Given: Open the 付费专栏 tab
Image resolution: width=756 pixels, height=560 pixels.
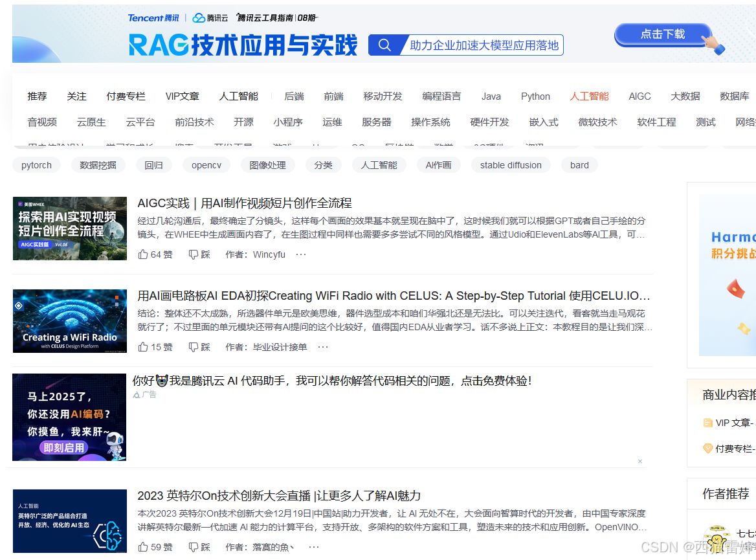Looking at the screenshot, I should point(126,96).
